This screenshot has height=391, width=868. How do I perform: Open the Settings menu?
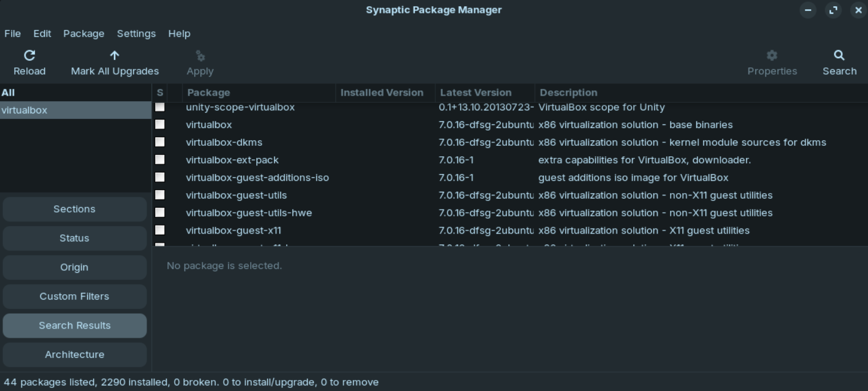[x=136, y=34]
